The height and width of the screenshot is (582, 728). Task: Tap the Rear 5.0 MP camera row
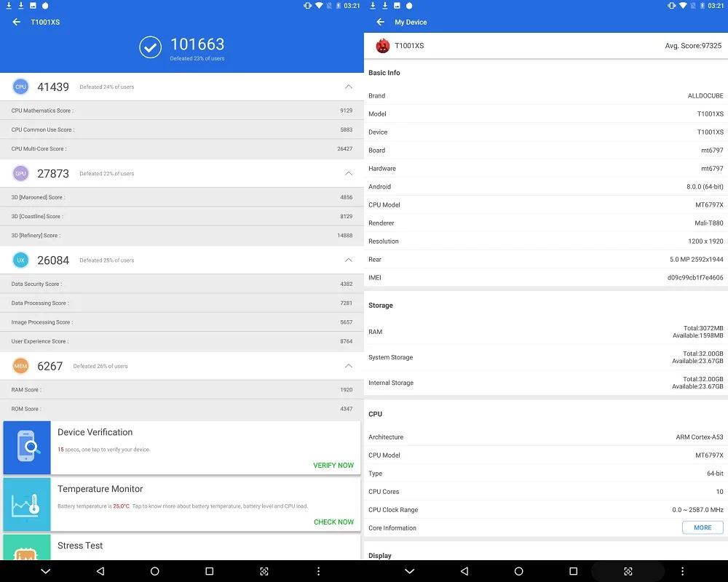[x=546, y=260]
